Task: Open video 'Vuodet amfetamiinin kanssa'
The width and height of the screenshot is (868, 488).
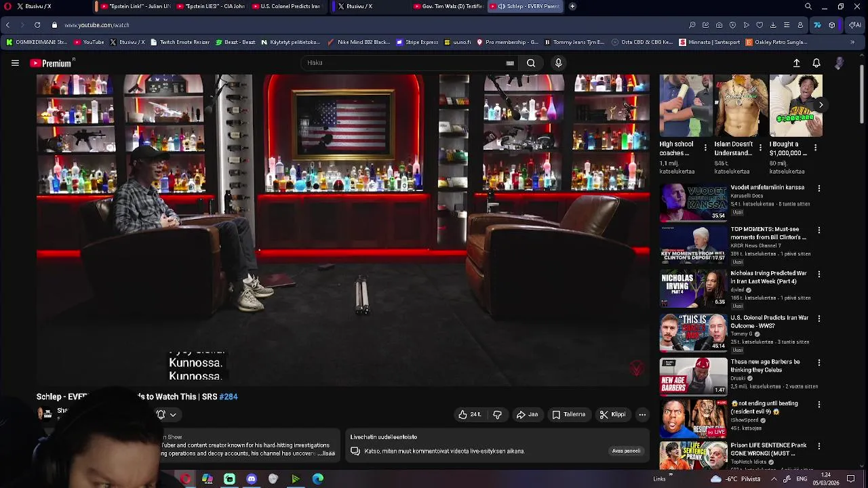Action: (693, 202)
